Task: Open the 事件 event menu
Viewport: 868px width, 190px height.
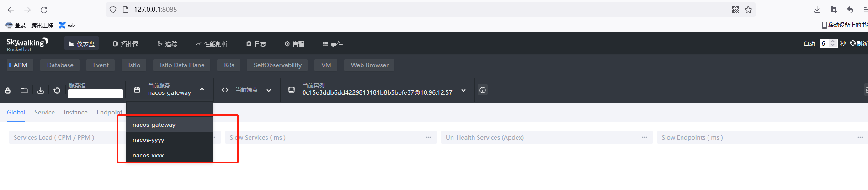Action: pyautogui.click(x=333, y=44)
